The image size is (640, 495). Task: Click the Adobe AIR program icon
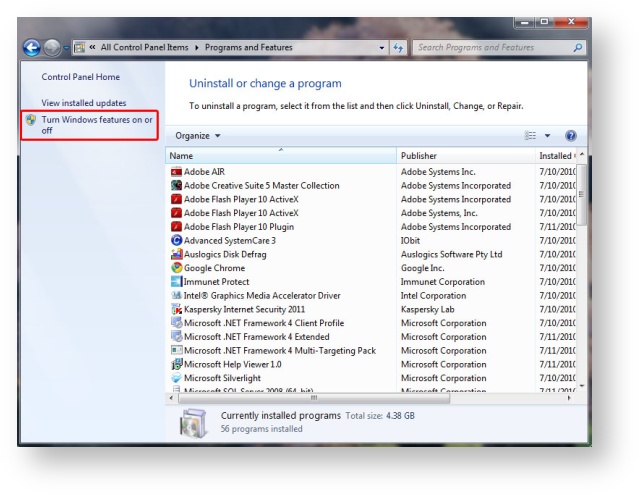pyautogui.click(x=178, y=172)
